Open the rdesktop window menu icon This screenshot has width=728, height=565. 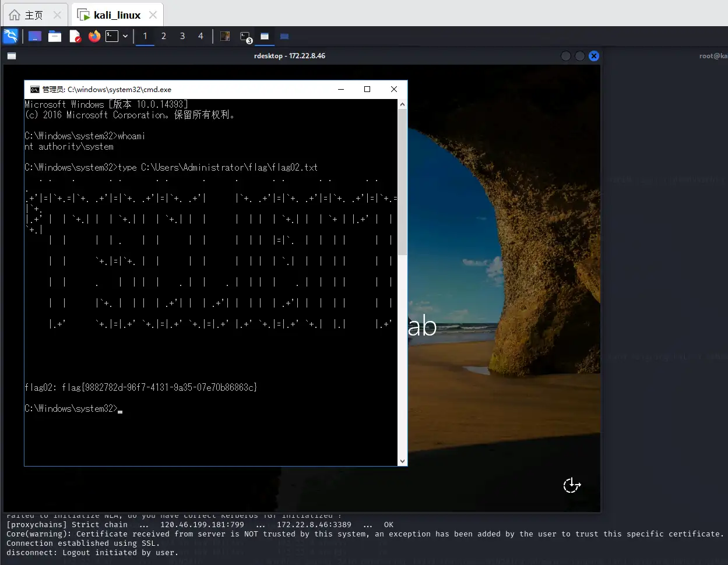tap(12, 56)
